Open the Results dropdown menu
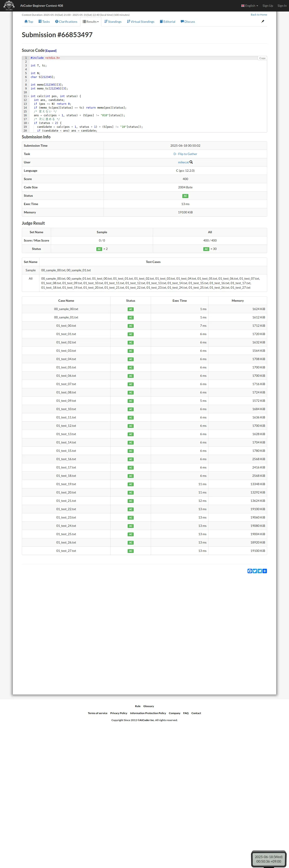The image size is (289, 868). pyautogui.click(x=91, y=22)
